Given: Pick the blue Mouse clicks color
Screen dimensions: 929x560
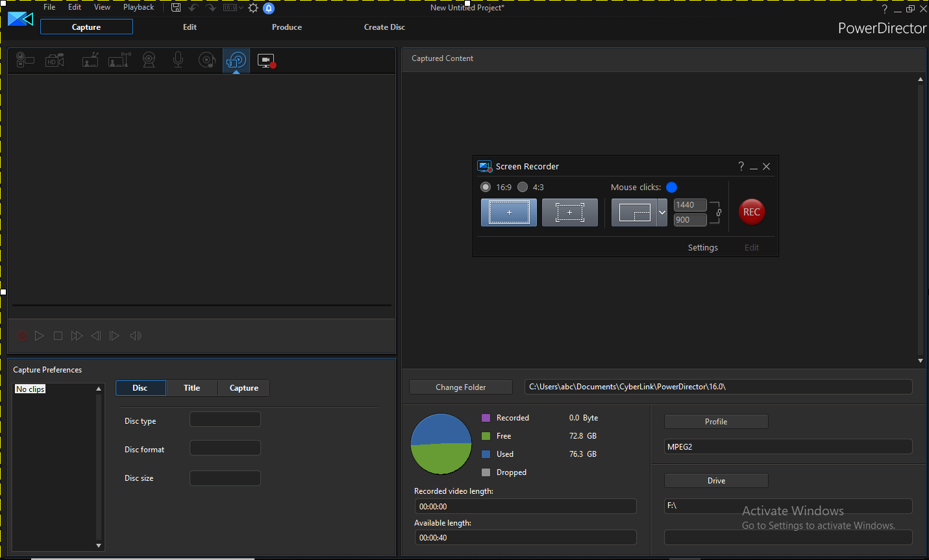Looking at the screenshot, I should click(x=672, y=187).
